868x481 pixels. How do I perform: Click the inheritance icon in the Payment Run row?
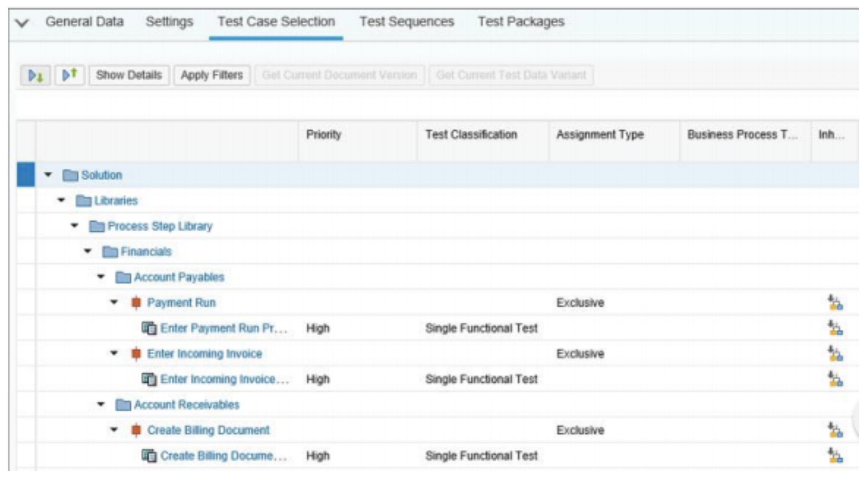(835, 303)
